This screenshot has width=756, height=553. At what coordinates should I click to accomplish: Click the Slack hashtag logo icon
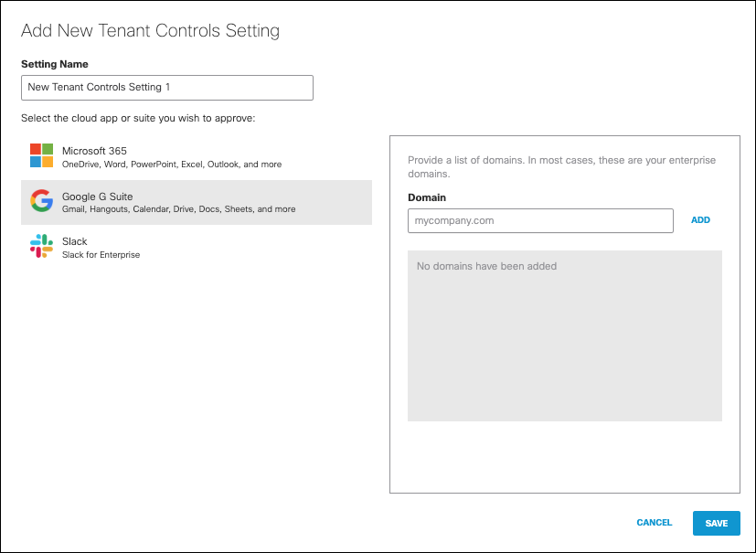(41, 246)
